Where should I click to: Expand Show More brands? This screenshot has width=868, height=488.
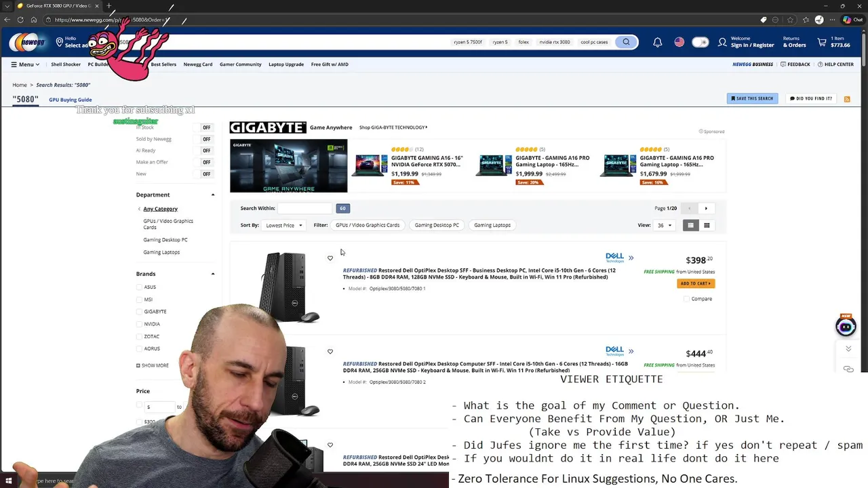[153, 365]
